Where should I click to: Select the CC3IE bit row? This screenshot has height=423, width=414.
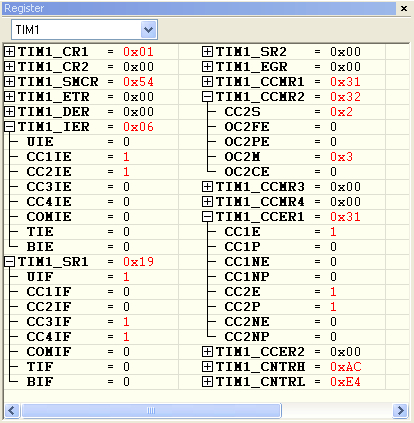[91, 187]
